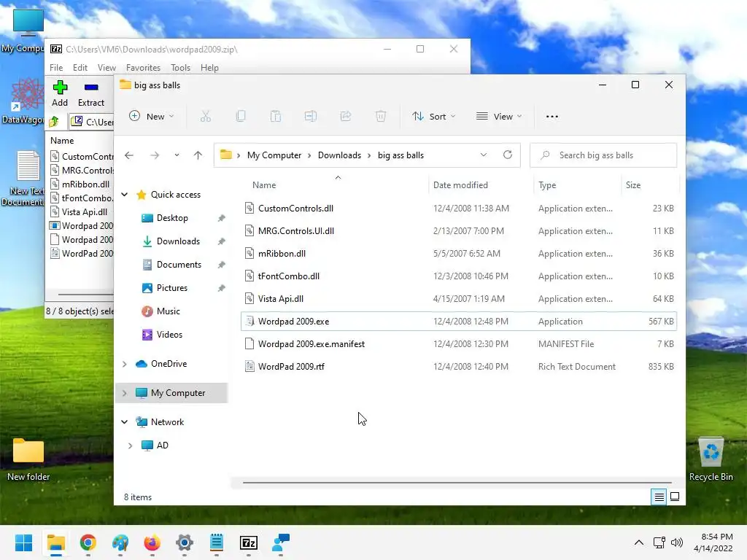Open the See more three-dots menu

coord(552,116)
